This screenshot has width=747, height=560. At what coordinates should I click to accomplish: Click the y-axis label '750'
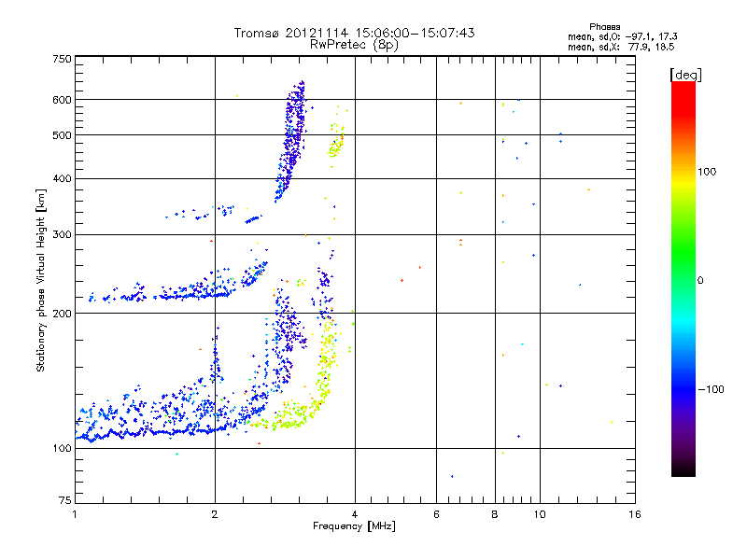pos(62,59)
